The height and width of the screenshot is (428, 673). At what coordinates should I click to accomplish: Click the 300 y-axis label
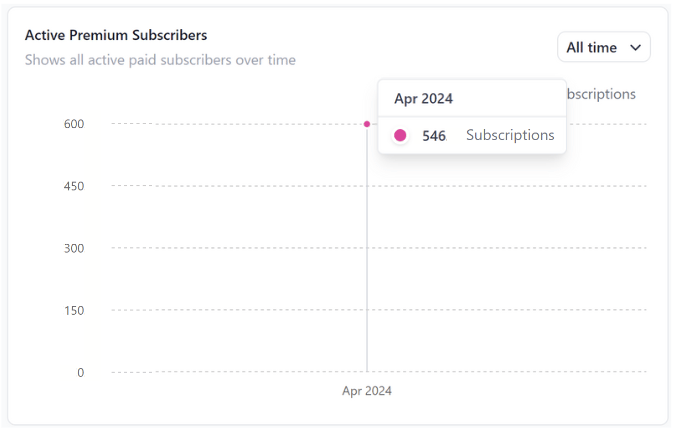74,248
